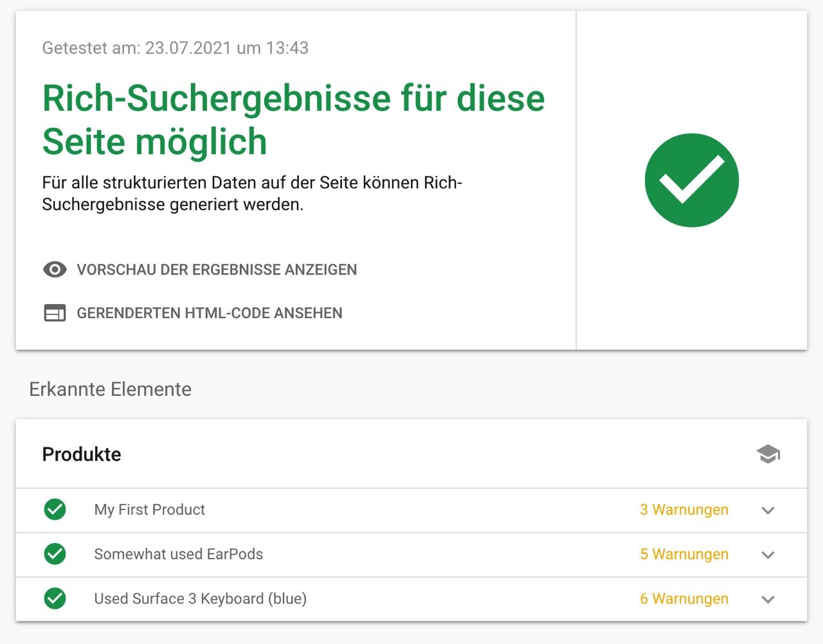Screen dimensions: 823x644
Task: Click green check icon beside Somewhat used EarPods
Action: pos(55,554)
